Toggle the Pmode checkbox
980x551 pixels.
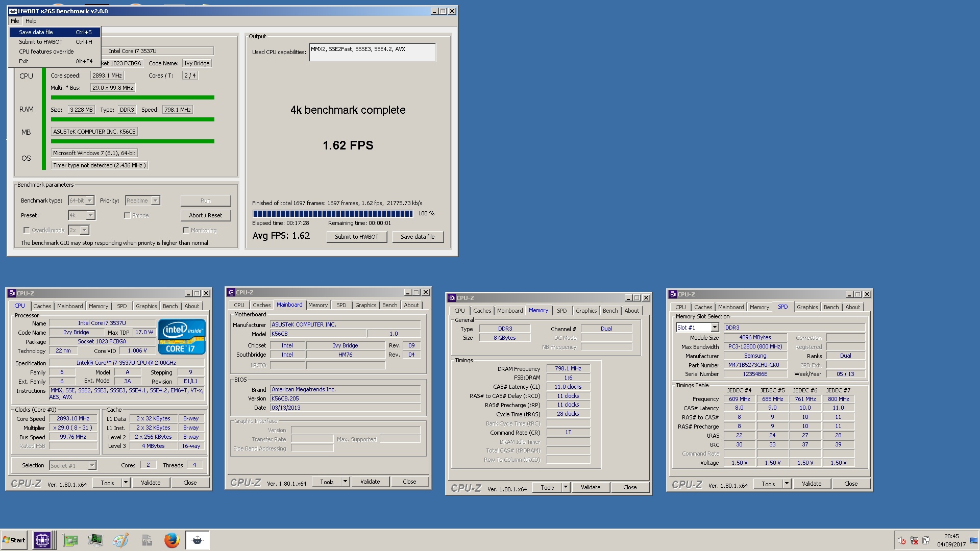(127, 215)
